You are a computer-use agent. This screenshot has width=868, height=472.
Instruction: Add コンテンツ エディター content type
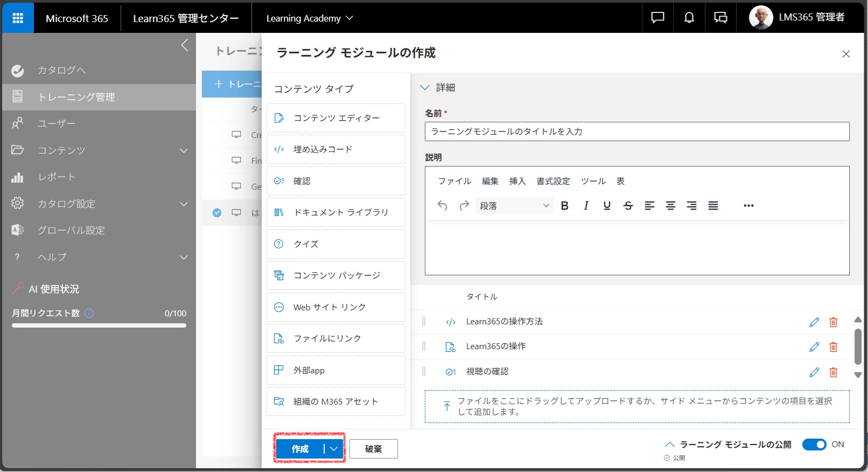(x=336, y=118)
